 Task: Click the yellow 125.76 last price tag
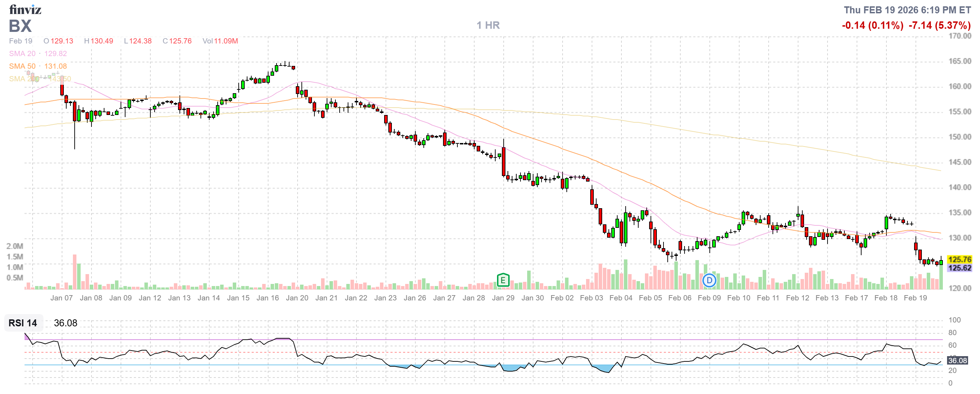click(x=959, y=259)
